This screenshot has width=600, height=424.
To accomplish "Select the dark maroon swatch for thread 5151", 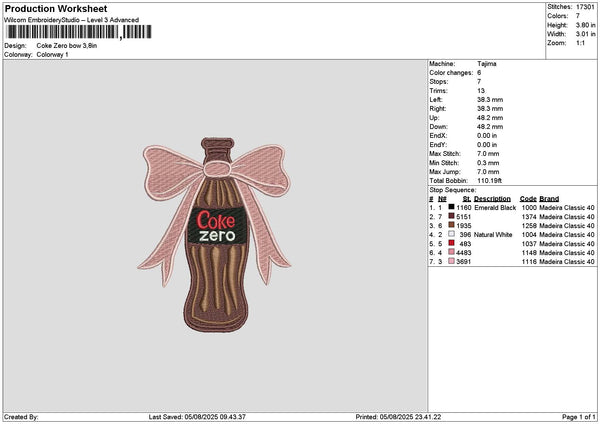I will pos(452,216).
